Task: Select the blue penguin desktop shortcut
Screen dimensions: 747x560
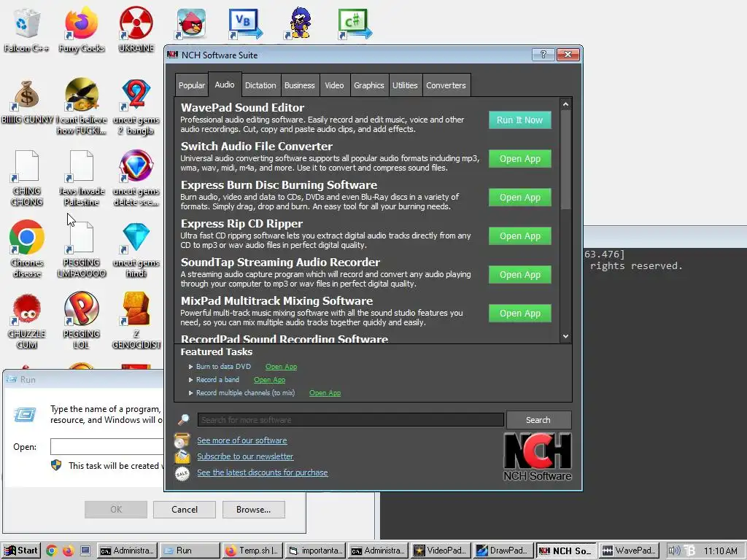Action: tap(300, 23)
